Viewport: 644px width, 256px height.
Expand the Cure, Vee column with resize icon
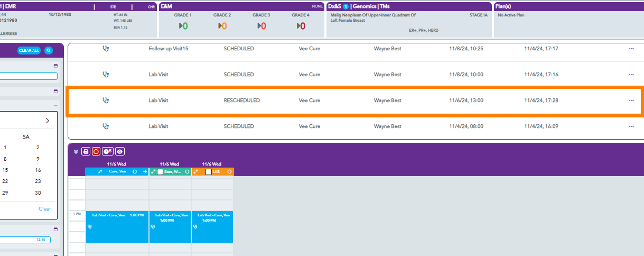tap(100, 172)
